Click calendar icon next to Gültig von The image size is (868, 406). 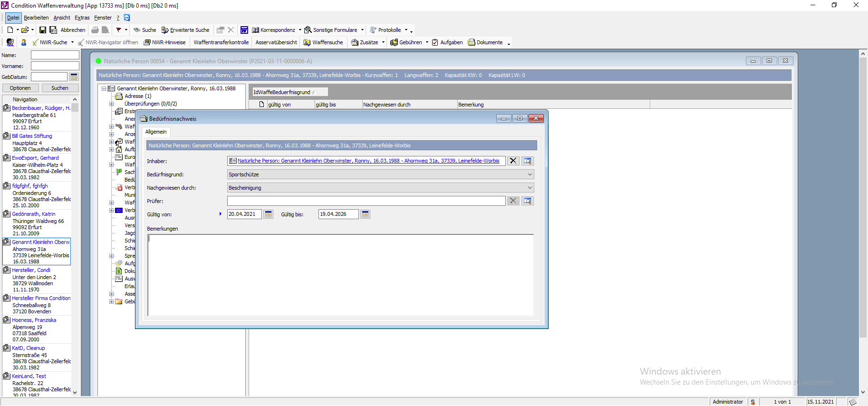(x=269, y=214)
